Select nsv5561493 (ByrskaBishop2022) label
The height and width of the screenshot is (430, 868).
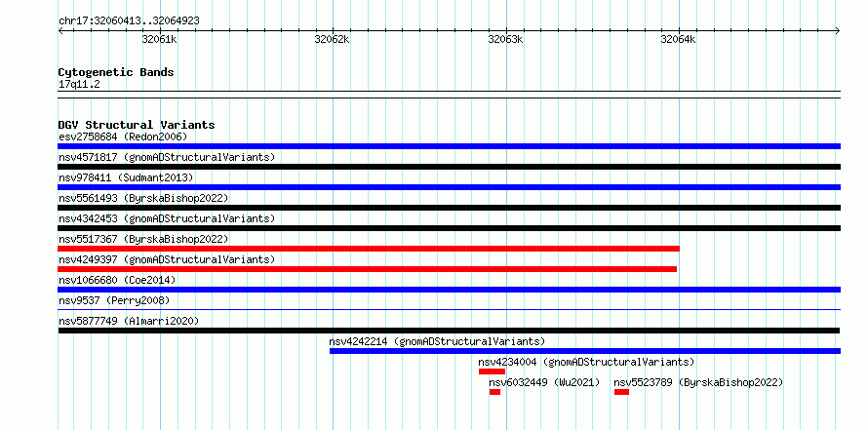point(143,198)
